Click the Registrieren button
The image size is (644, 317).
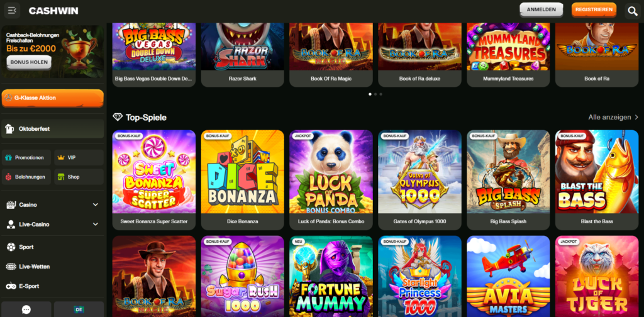coord(594,9)
